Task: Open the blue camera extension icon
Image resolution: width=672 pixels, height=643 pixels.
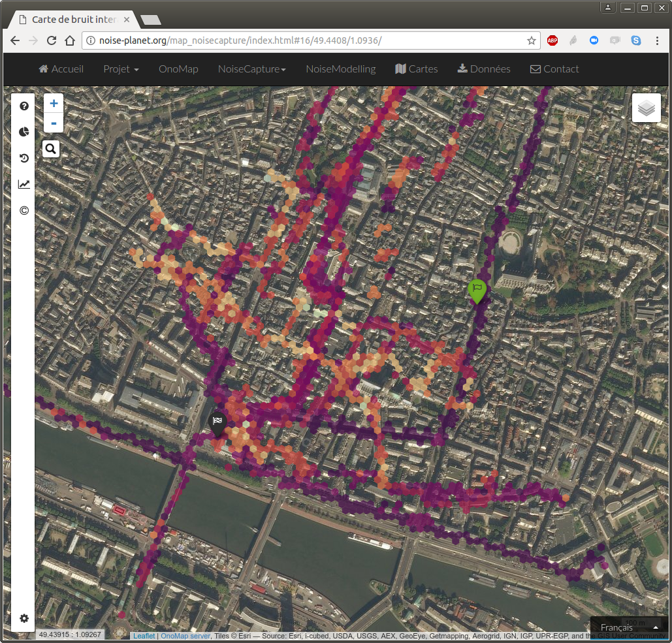Action: tap(594, 40)
